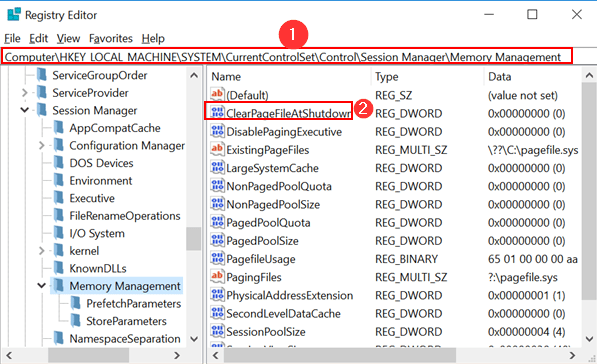Open the Edit menu
The image size is (597, 364).
click(x=38, y=38)
